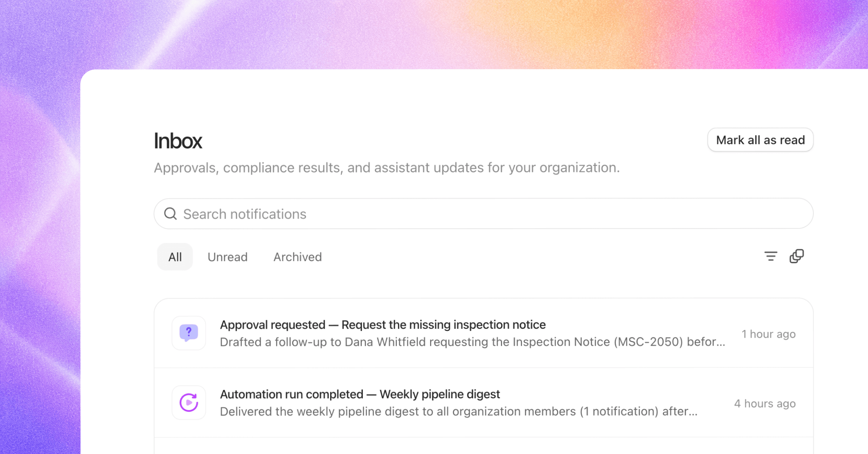Focus the Search notifications field
The image size is (868, 454).
[484, 214]
